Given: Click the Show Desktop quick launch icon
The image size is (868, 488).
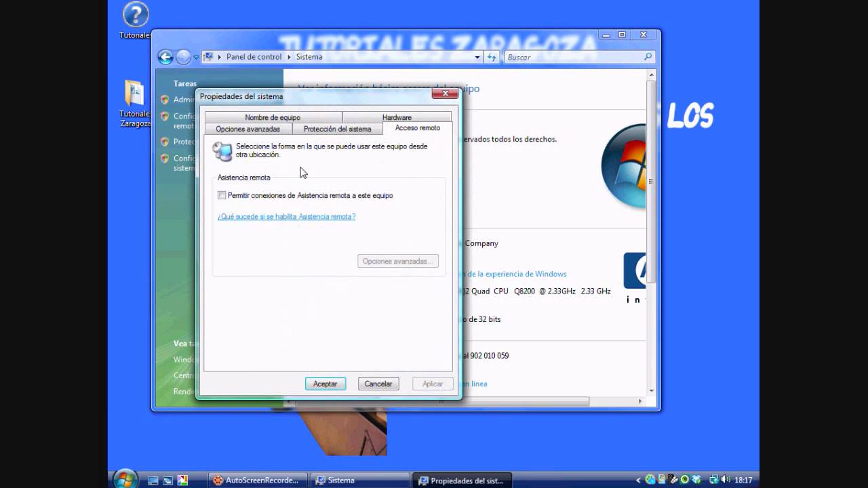Looking at the screenshot, I should click(x=153, y=481).
